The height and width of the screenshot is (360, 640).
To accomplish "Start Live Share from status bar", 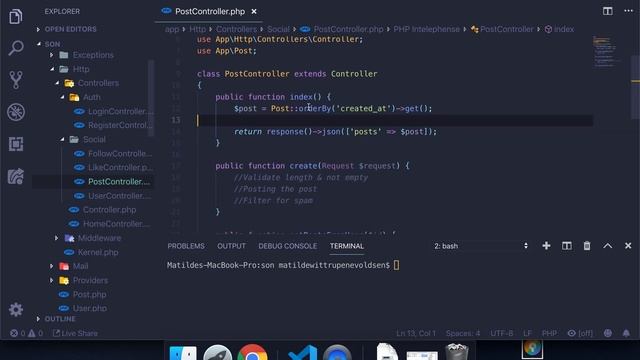I will click(x=75, y=333).
